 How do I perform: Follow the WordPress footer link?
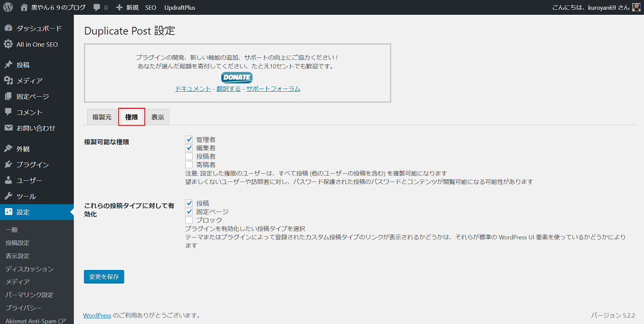pyautogui.click(x=97, y=315)
